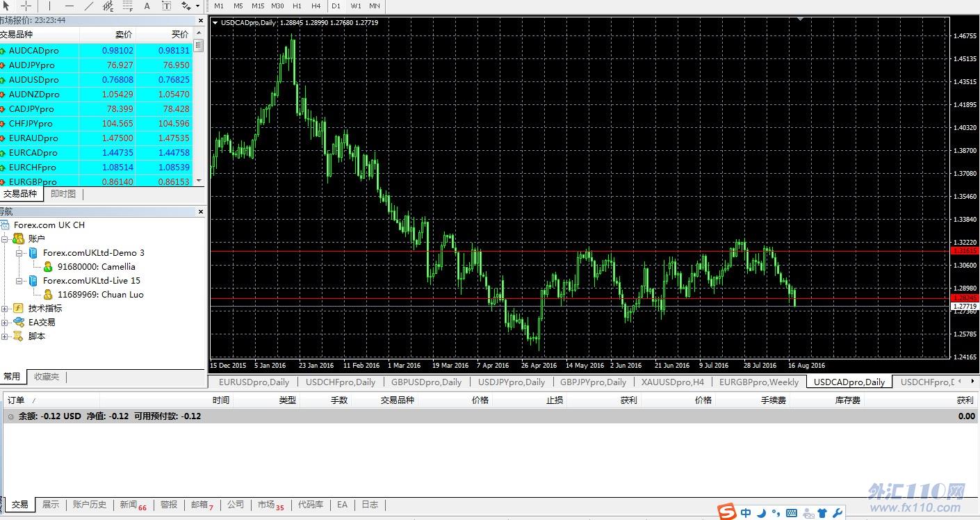
Task: Select the Fibonacci retracement tool
Action: tap(128, 6)
